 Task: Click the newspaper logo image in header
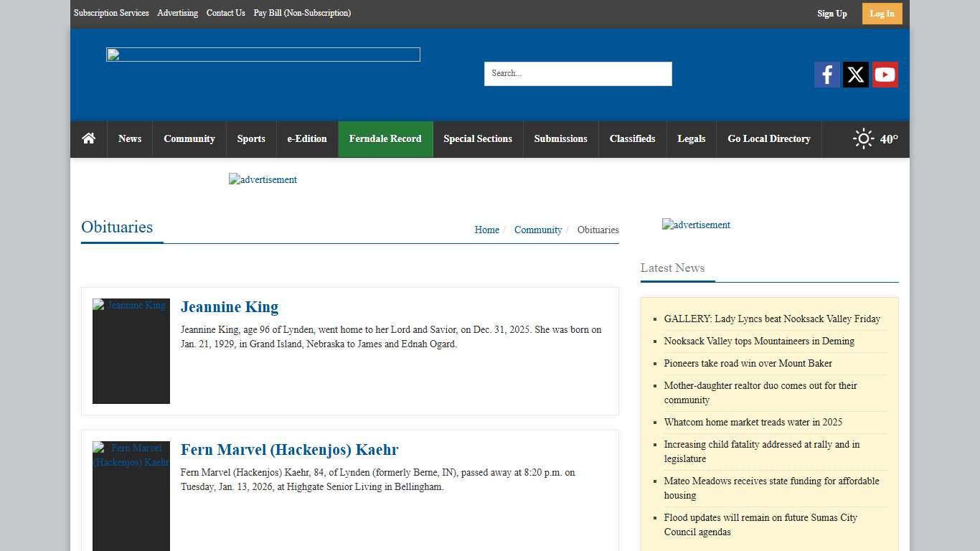pyautogui.click(x=263, y=55)
